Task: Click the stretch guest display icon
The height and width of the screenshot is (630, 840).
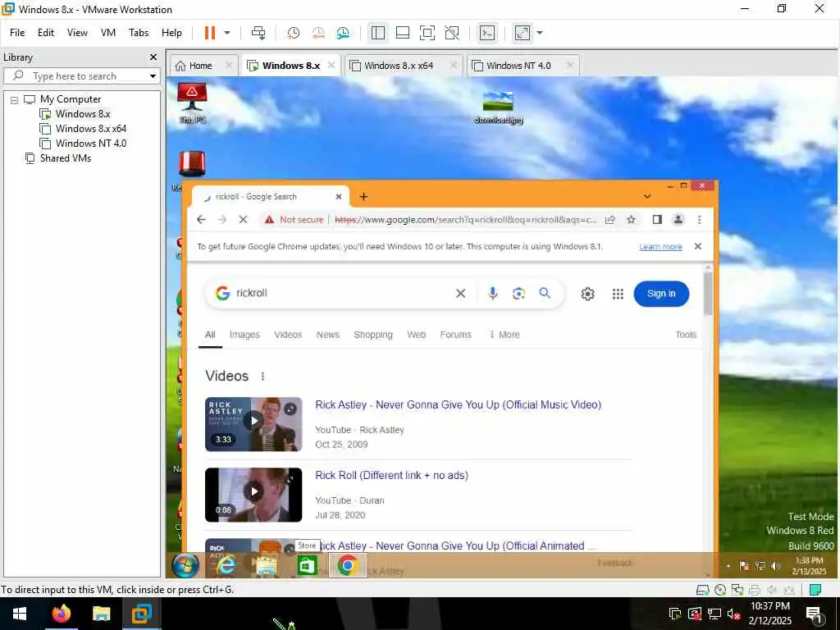Action: pyautogui.click(x=522, y=33)
